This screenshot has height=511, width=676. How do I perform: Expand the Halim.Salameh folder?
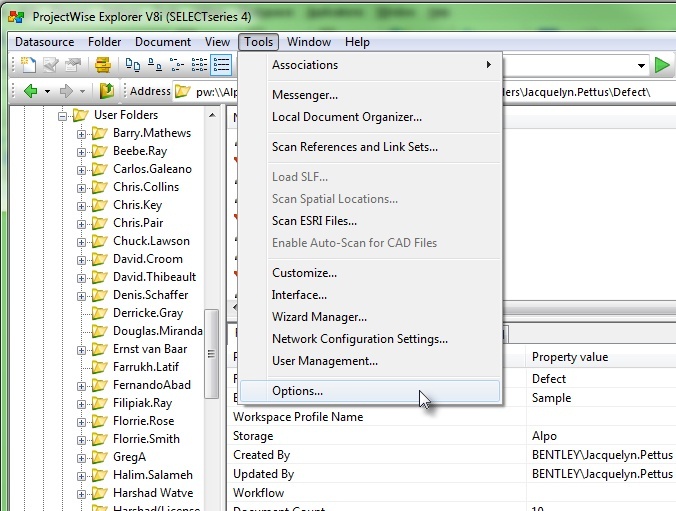(x=81, y=476)
